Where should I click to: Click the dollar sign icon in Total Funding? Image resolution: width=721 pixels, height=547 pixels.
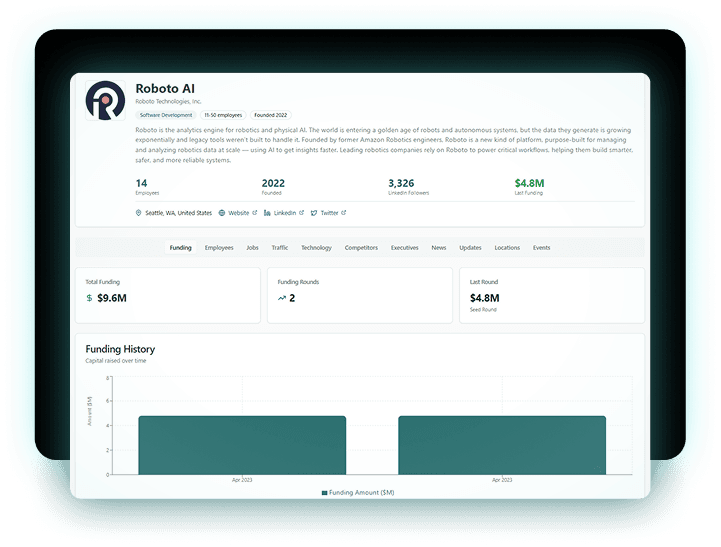(89, 298)
